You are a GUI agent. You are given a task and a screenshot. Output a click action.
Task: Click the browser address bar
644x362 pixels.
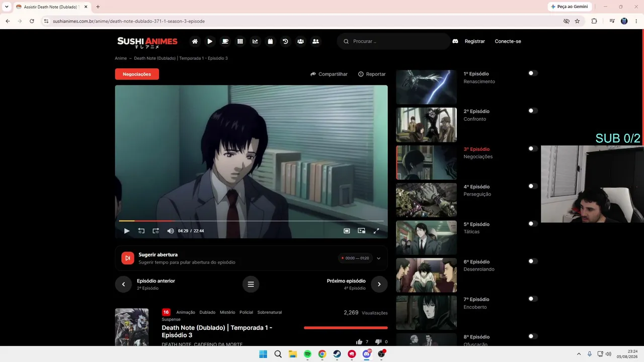click(302, 21)
